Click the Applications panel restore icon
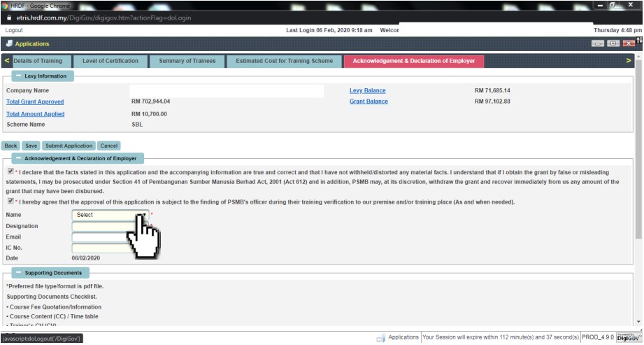 [613, 43]
